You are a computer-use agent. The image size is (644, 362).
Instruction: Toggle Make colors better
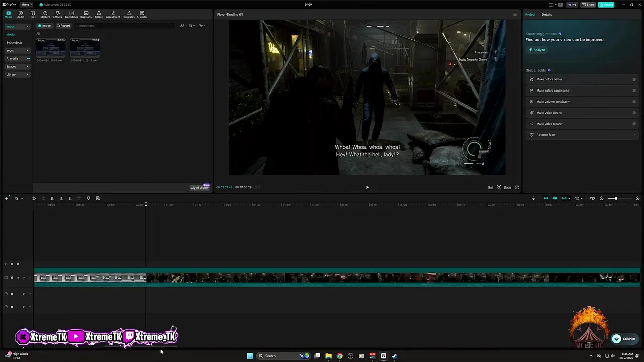click(x=634, y=79)
